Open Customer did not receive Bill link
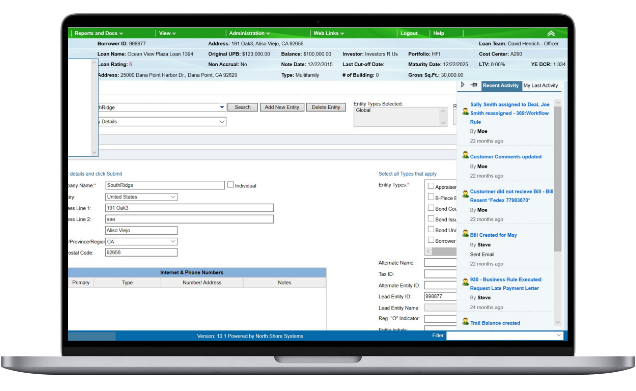636x391 pixels. [x=511, y=196]
